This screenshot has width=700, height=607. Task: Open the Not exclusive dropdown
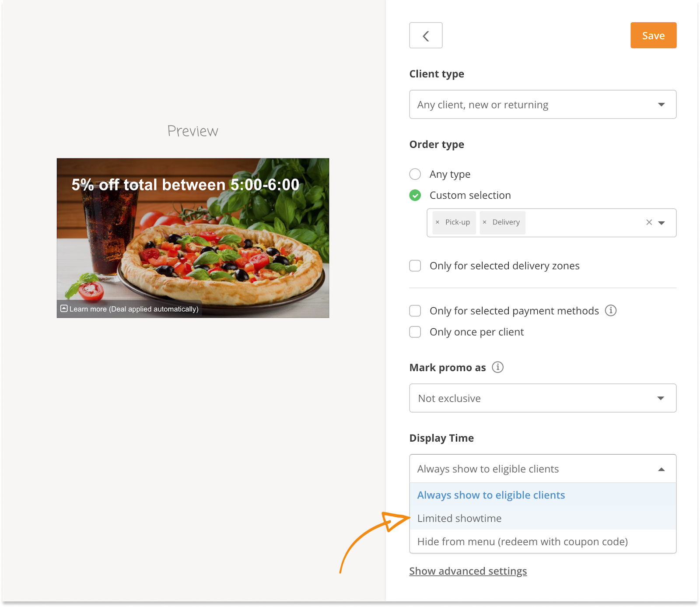point(542,398)
